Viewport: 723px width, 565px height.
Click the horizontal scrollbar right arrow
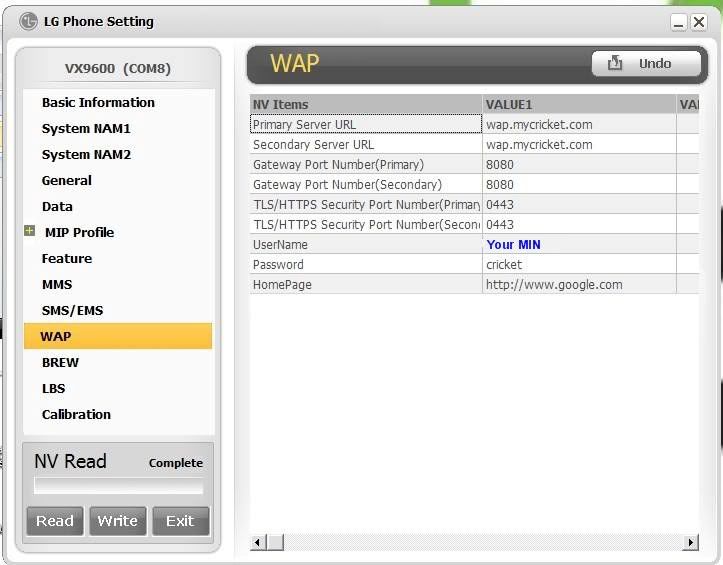coord(690,542)
